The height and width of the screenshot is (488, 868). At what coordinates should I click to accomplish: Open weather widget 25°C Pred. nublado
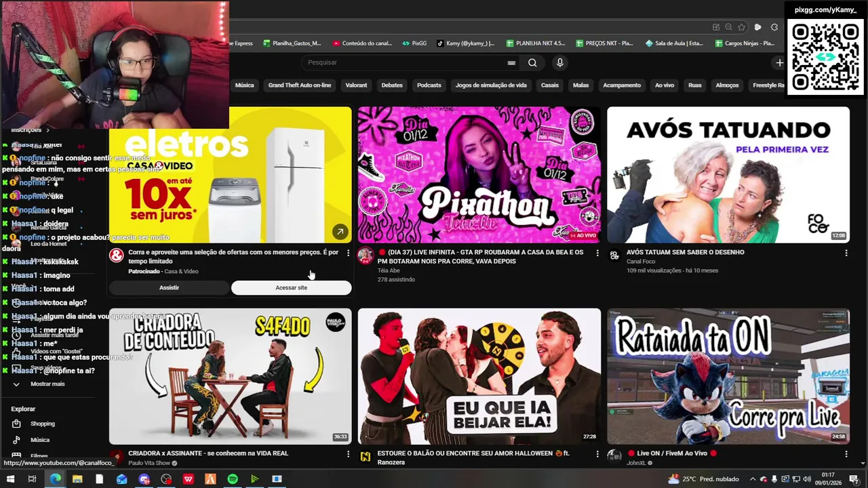point(703,479)
